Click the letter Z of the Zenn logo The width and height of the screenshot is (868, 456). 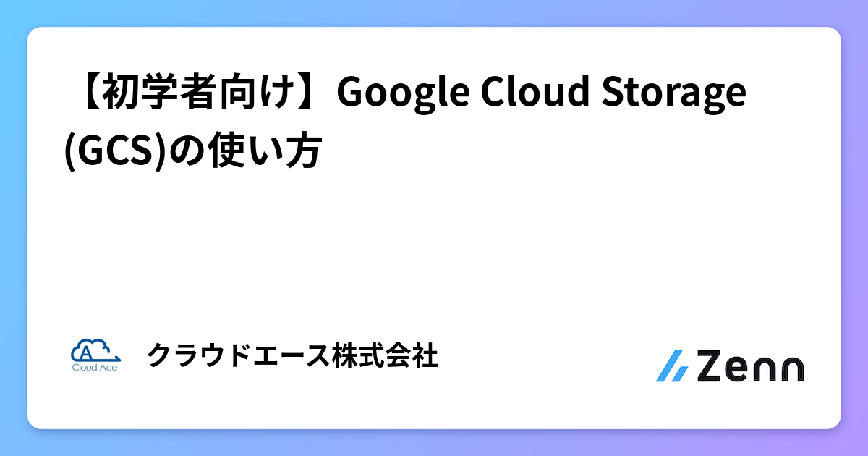point(711,367)
